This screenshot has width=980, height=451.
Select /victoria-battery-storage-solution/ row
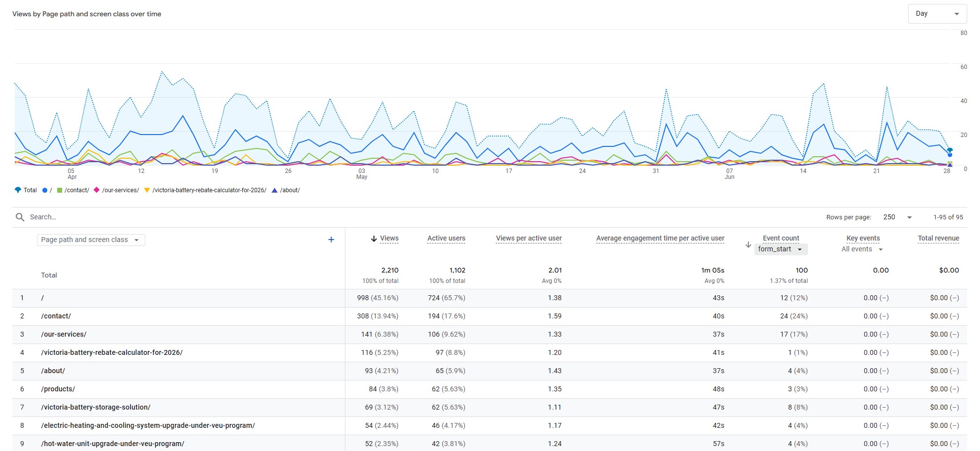pos(489,407)
